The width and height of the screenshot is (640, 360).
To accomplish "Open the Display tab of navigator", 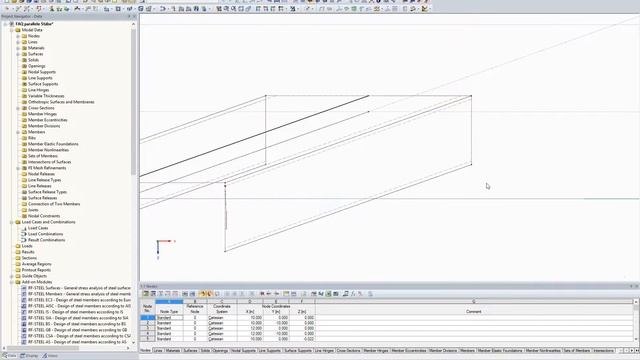I will [29, 356].
